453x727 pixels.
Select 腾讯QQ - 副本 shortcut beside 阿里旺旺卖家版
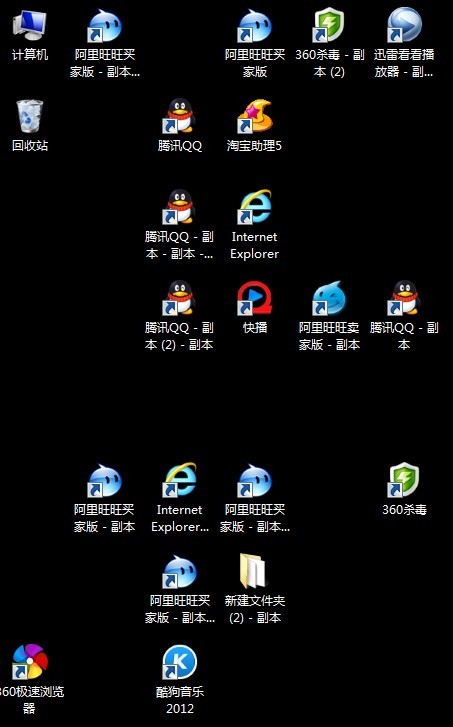tap(404, 316)
